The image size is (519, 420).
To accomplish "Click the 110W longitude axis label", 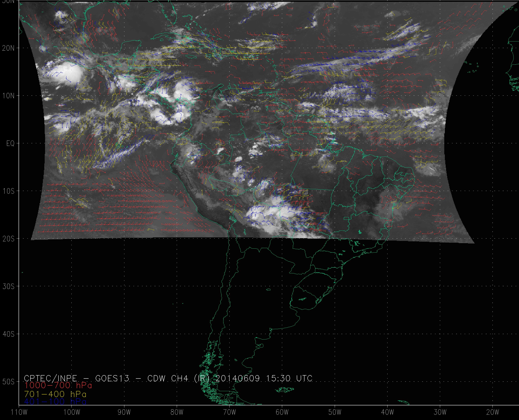I will [19, 412].
